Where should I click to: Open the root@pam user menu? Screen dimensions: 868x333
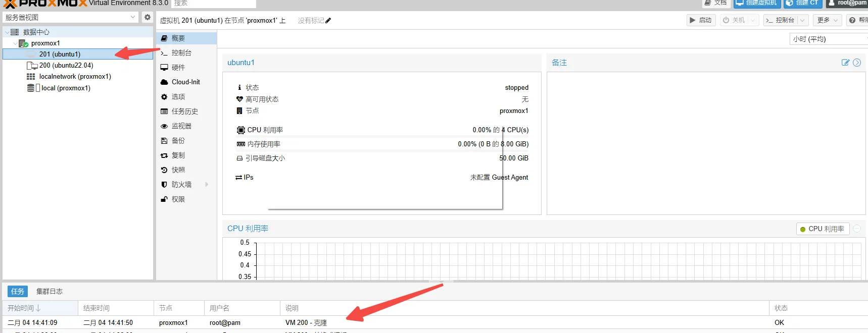847,3
